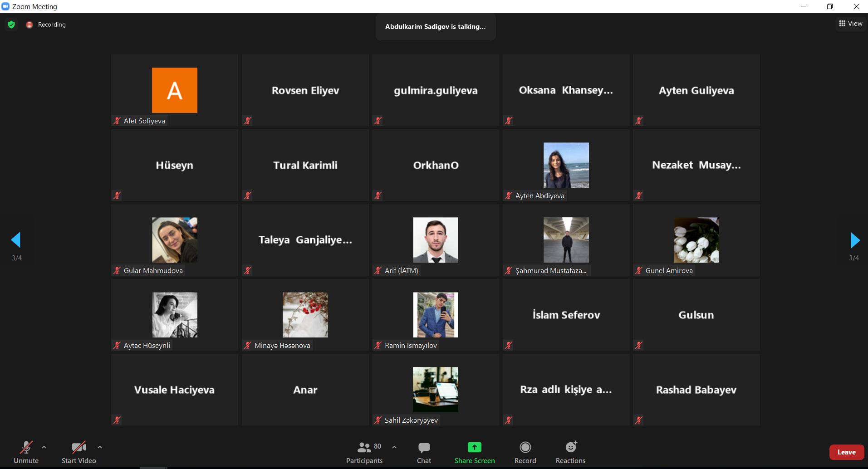Select Afet Sofiyeva's orange avatar tile

(175, 90)
